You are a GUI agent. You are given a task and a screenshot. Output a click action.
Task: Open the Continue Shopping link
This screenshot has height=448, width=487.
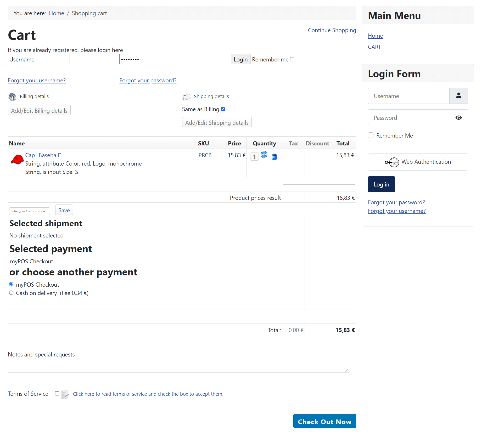coord(332,30)
